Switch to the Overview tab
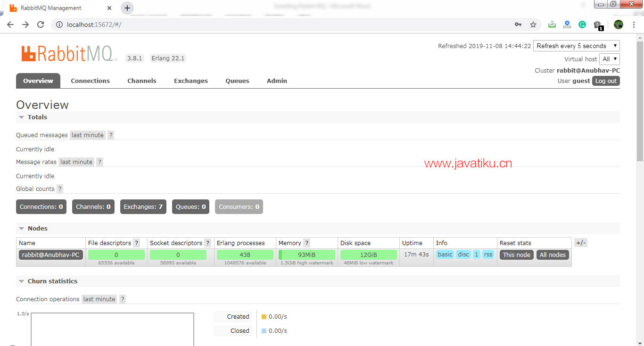This screenshot has width=644, height=346. (x=38, y=81)
